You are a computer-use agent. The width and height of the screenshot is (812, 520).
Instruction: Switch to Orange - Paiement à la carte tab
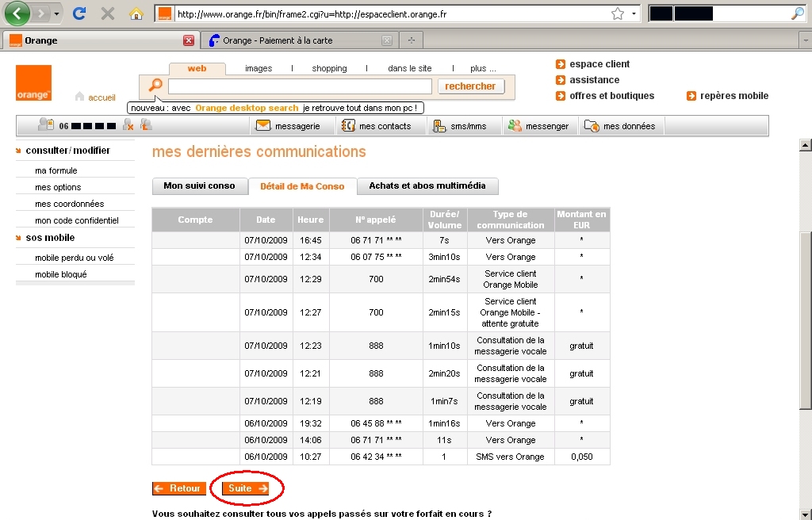click(x=278, y=40)
